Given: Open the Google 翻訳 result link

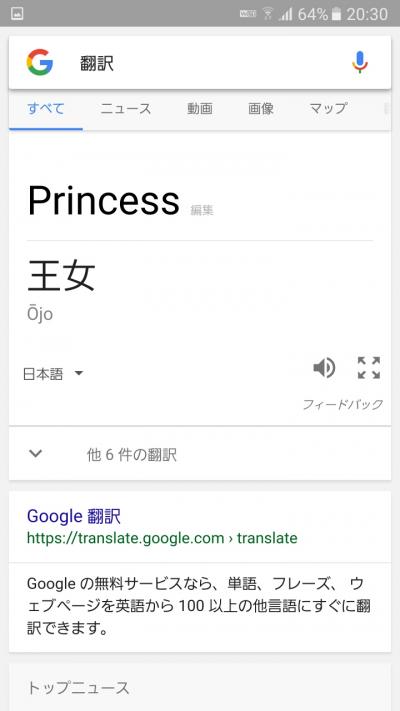Looking at the screenshot, I should pos(74,516).
